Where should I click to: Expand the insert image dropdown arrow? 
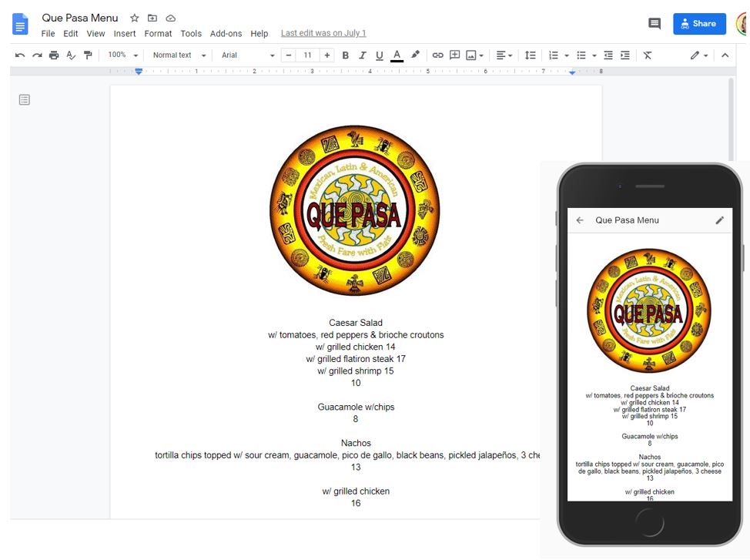(481, 55)
